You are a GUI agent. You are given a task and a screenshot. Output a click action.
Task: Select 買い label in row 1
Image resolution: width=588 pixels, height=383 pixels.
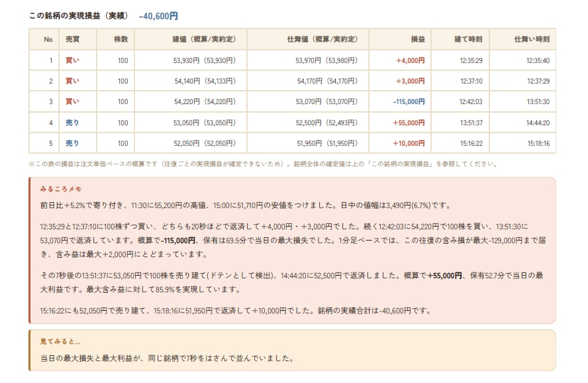pyautogui.click(x=72, y=60)
